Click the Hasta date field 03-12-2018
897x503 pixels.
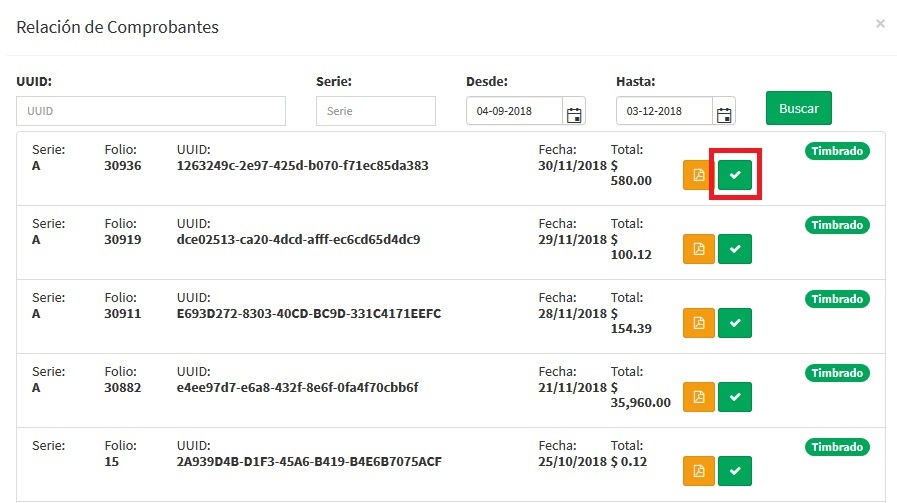664,111
